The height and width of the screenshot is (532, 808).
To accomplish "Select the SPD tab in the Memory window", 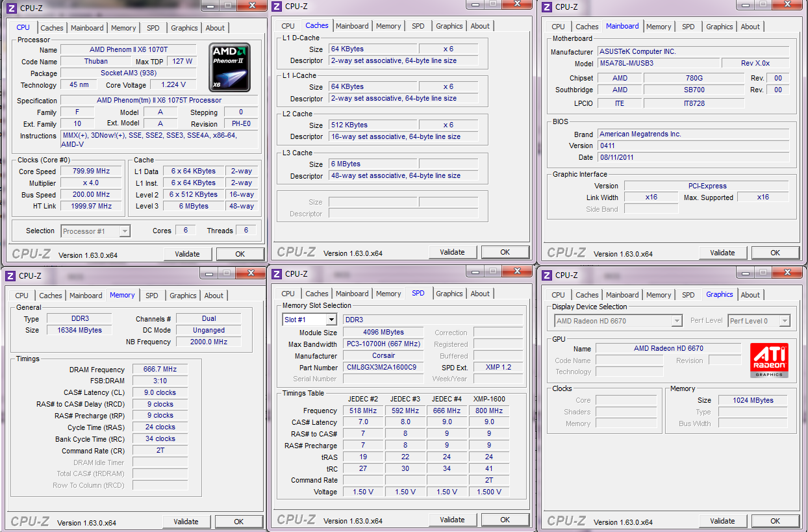I will [151, 296].
